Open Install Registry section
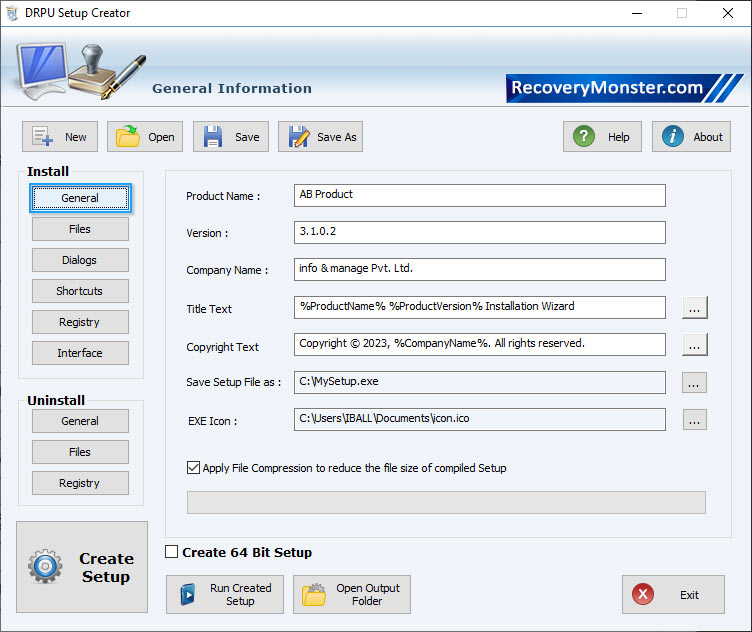This screenshot has width=752, height=632. click(x=80, y=322)
